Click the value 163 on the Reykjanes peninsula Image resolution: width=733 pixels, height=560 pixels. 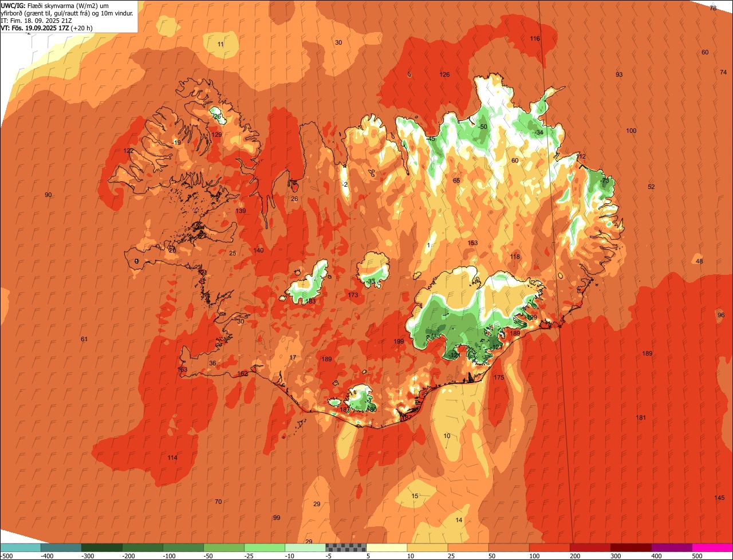pyautogui.click(x=183, y=370)
